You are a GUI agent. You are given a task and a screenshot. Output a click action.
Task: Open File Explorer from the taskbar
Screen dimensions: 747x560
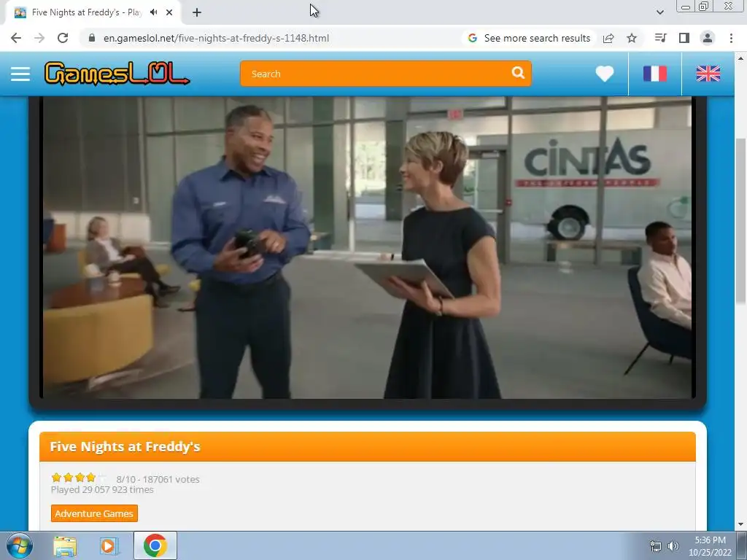point(65,545)
